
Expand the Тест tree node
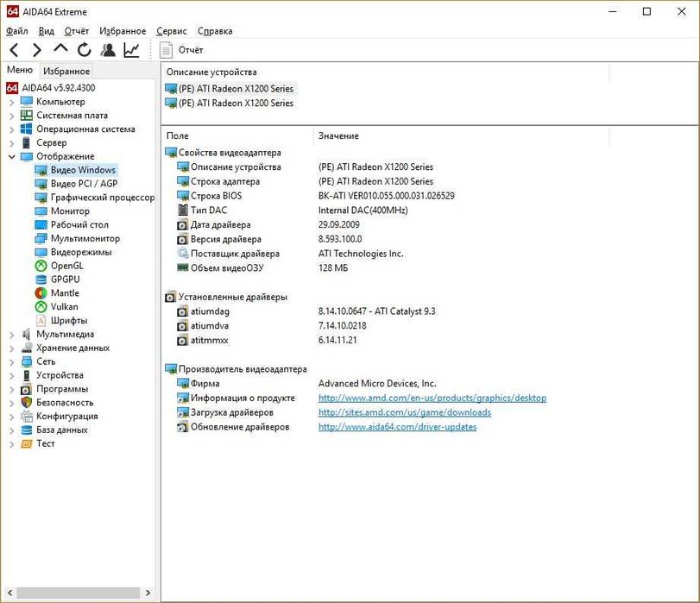(x=11, y=444)
